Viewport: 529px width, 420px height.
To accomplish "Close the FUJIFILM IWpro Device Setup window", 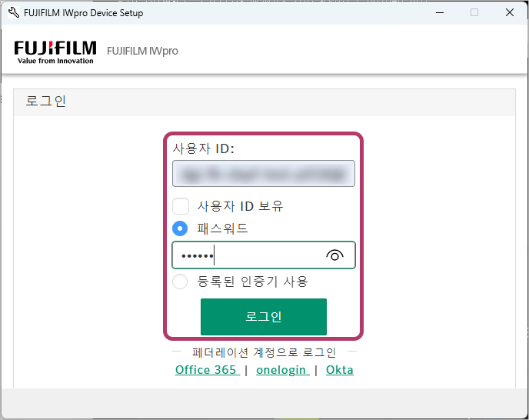I will [510, 13].
